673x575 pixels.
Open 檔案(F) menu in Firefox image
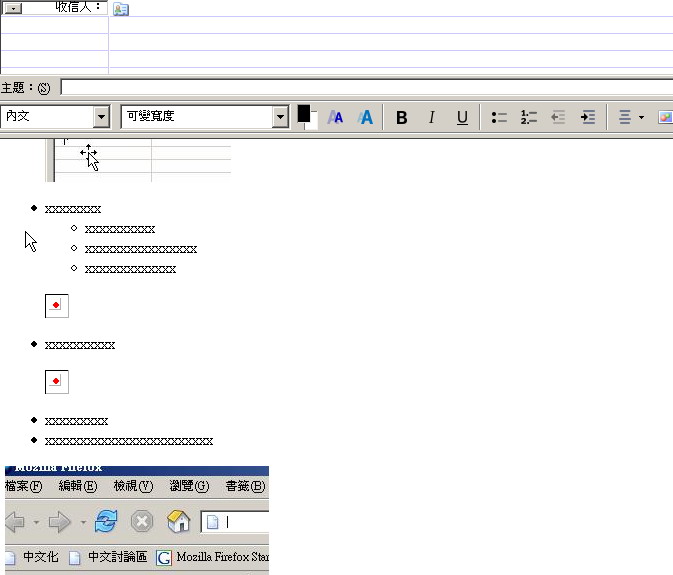(x=24, y=486)
